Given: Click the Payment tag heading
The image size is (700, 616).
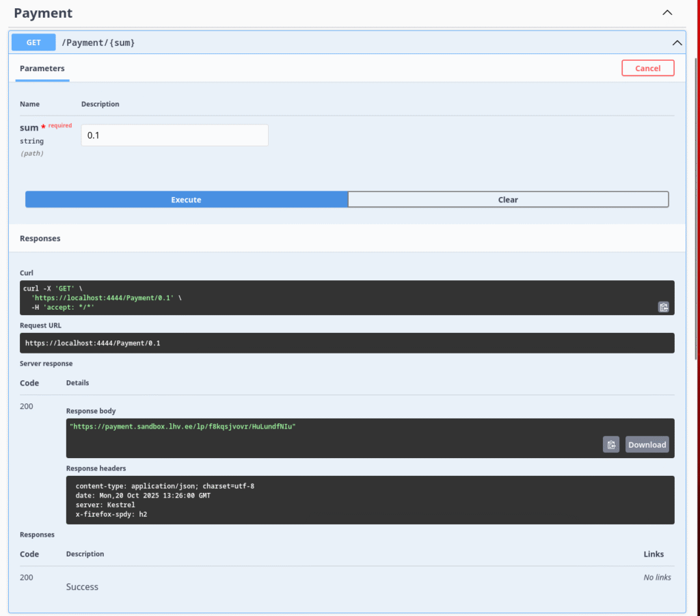Looking at the screenshot, I should point(43,13).
